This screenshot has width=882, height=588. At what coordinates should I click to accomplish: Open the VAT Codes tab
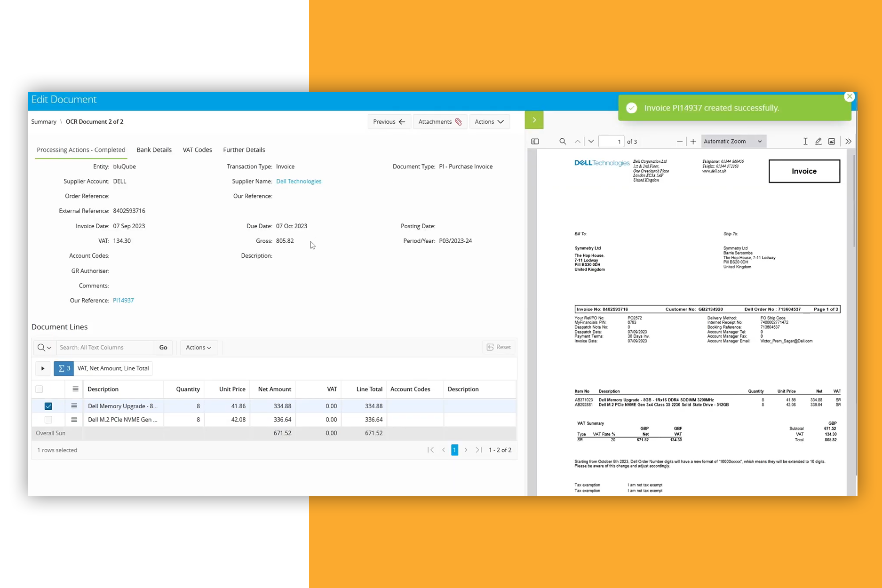coord(197,150)
